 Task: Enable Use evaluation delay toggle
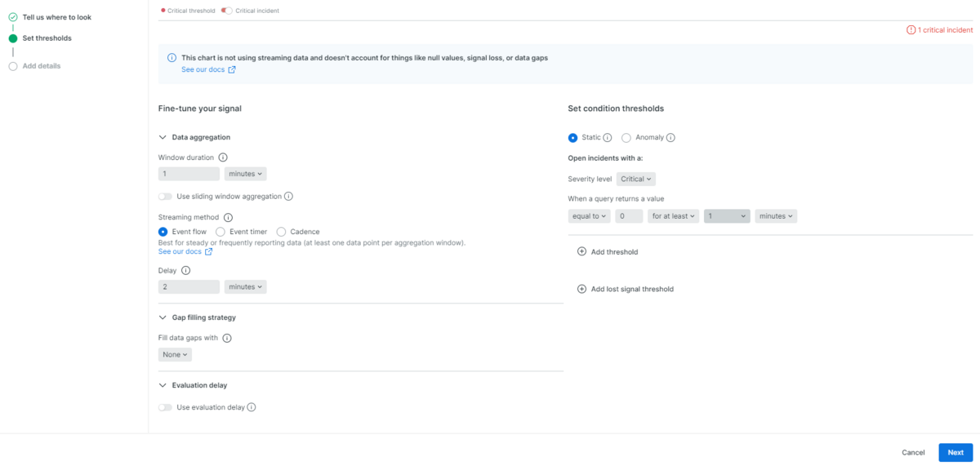[166, 407]
